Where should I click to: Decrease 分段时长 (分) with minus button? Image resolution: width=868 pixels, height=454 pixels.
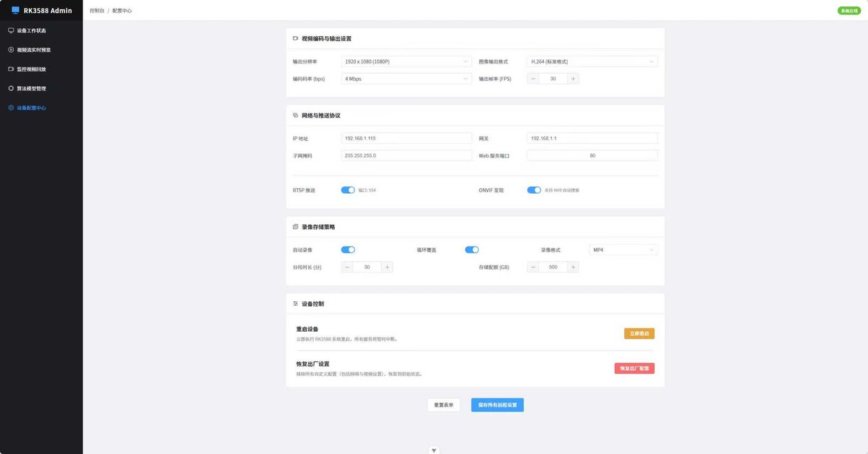(x=347, y=267)
